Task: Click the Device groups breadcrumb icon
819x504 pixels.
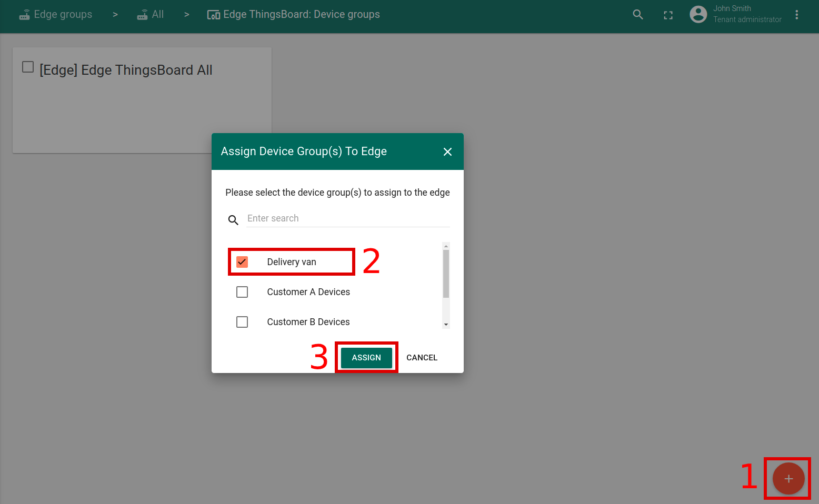Action: [x=214, y=15]
